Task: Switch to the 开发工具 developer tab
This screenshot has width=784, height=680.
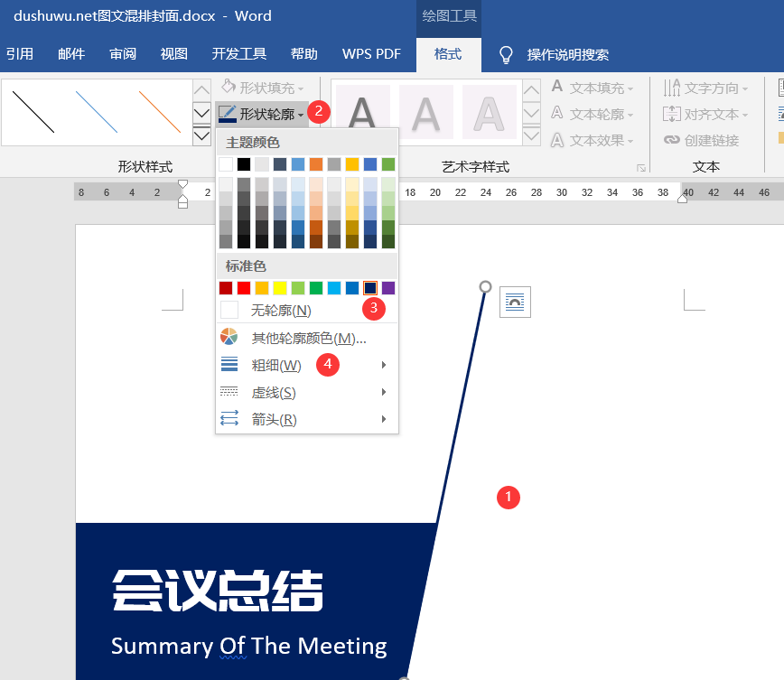Action: (x=239, y=54)
